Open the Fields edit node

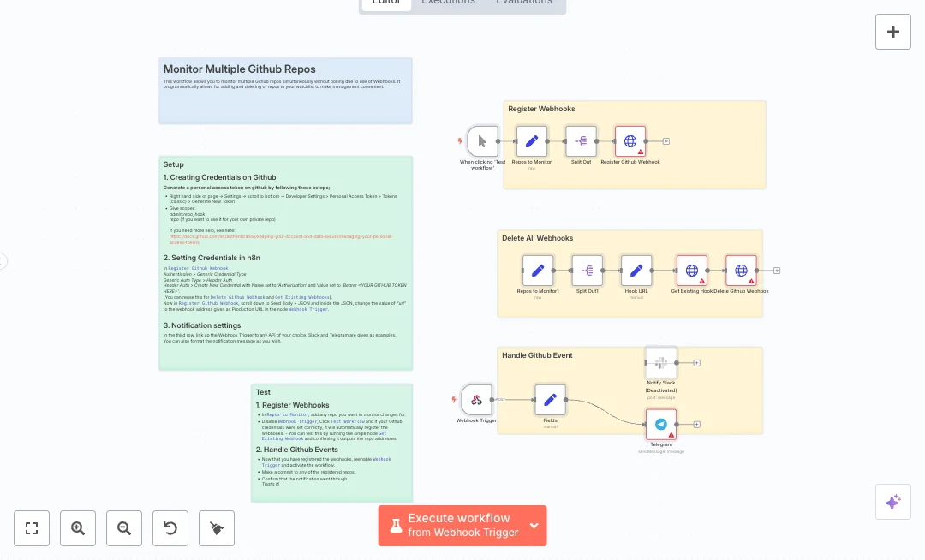click(x=550, y=399)
